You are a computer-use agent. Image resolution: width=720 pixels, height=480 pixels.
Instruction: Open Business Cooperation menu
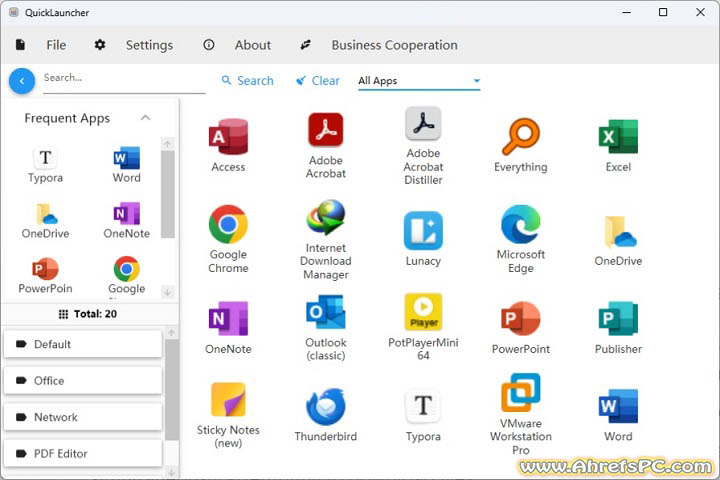[x=379, y=45]
